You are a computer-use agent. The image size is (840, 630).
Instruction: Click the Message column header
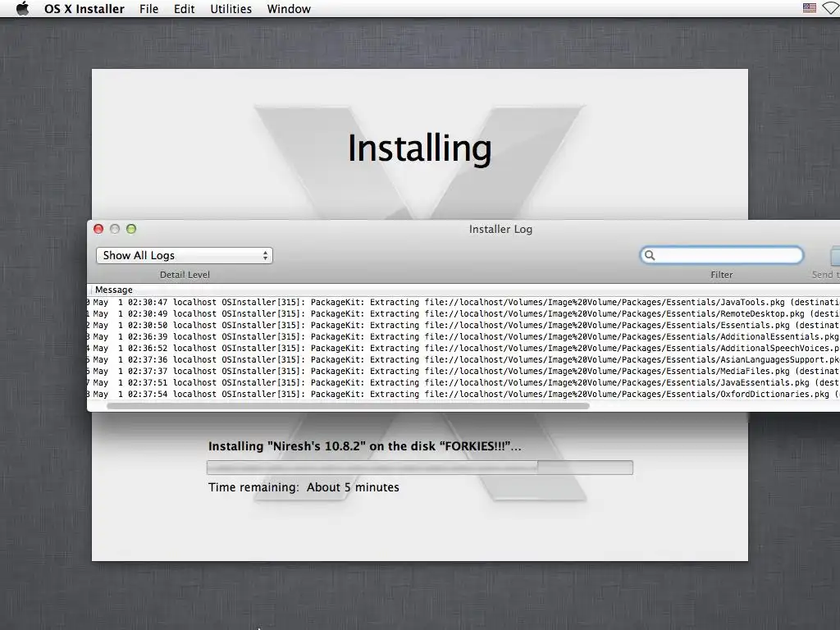click(113, 290)
